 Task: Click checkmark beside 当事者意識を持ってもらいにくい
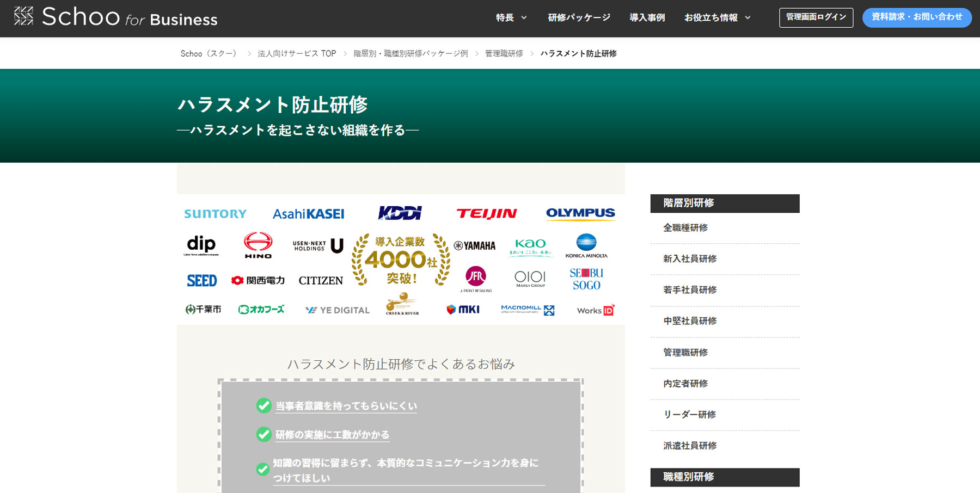264,405
